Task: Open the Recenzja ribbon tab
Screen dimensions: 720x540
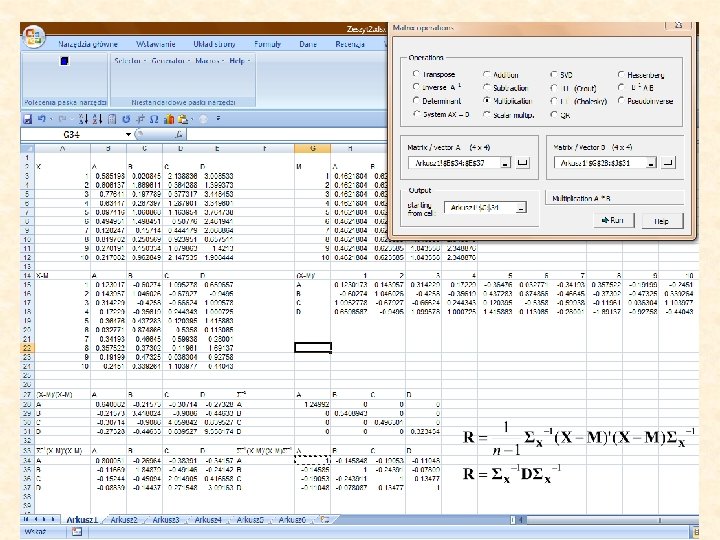Action: click(x=350, y=44)
